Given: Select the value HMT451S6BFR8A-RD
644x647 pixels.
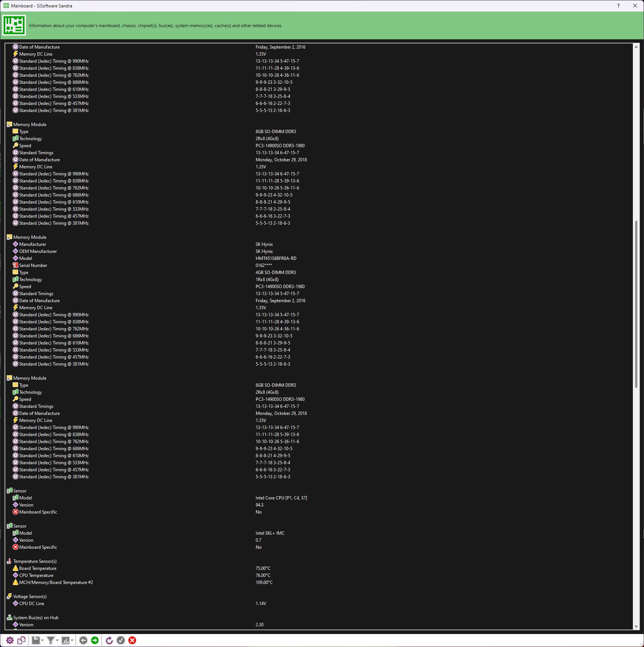Looking at the screenshot, I should pos(276,258).
